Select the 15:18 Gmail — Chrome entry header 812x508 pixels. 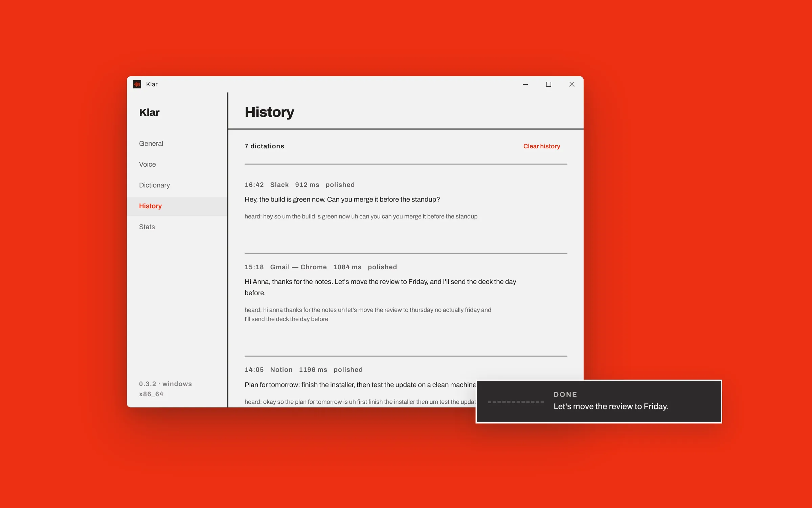pyautogui.click(x=321, y=267)
